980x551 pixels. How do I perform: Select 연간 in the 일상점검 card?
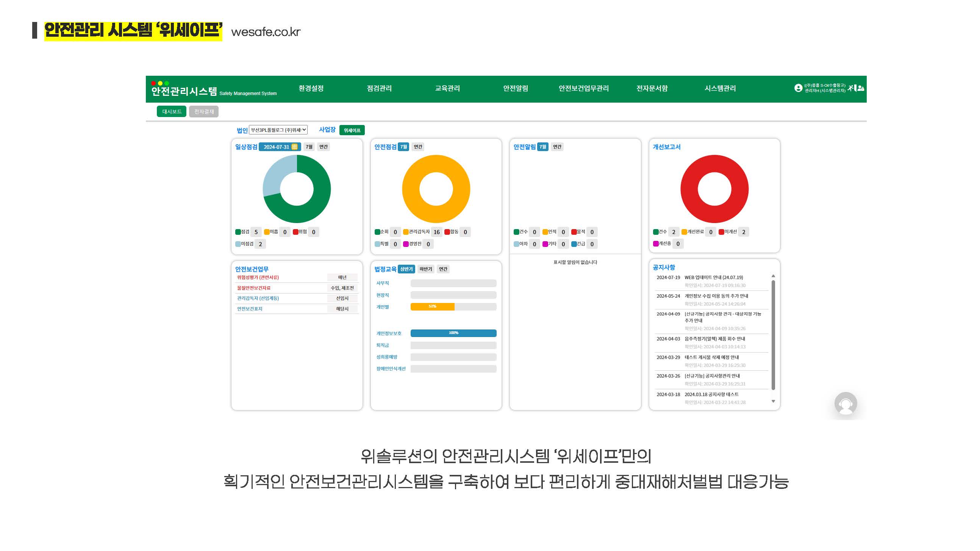[x=324, y=147]
